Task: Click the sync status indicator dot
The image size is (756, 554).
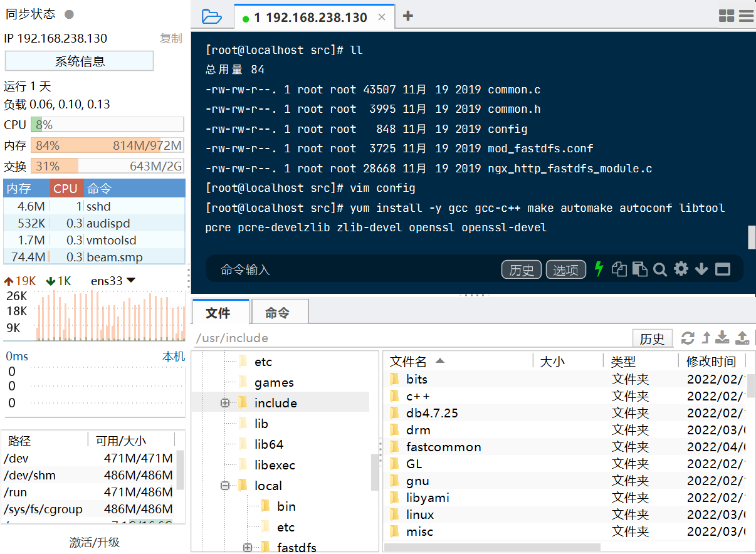Action: pos(70,14)
